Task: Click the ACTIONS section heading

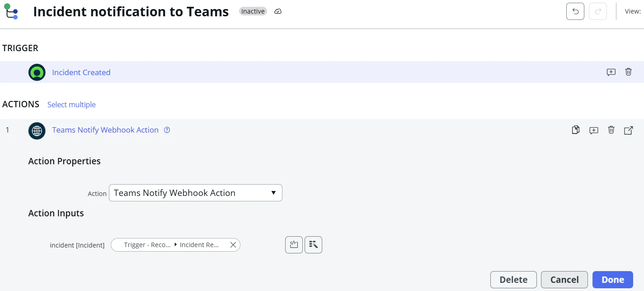Action: [21, 104]
